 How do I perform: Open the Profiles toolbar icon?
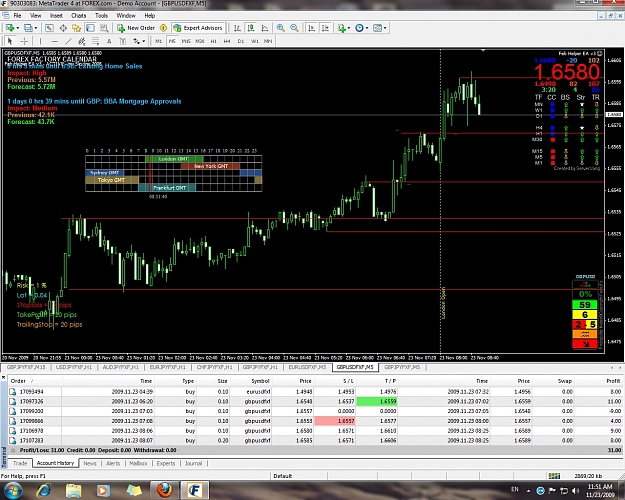point(28,28)
